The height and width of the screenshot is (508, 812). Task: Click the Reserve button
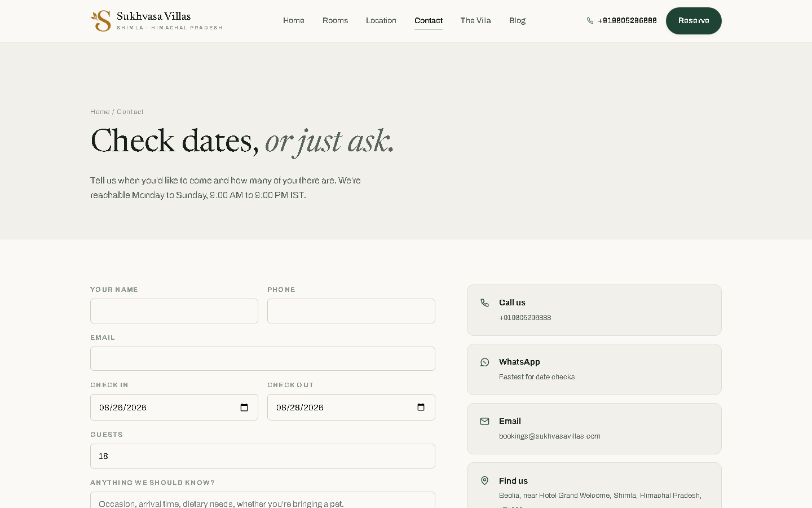tap(694, 21)
